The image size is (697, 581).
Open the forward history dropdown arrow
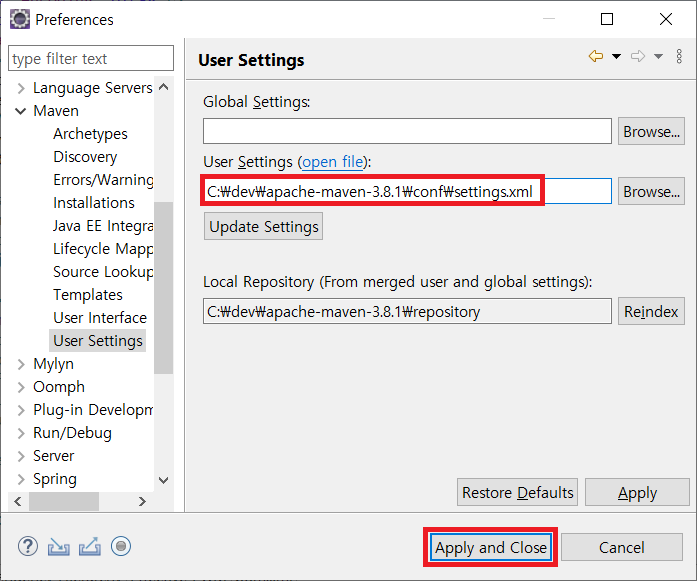click(658, 56)
